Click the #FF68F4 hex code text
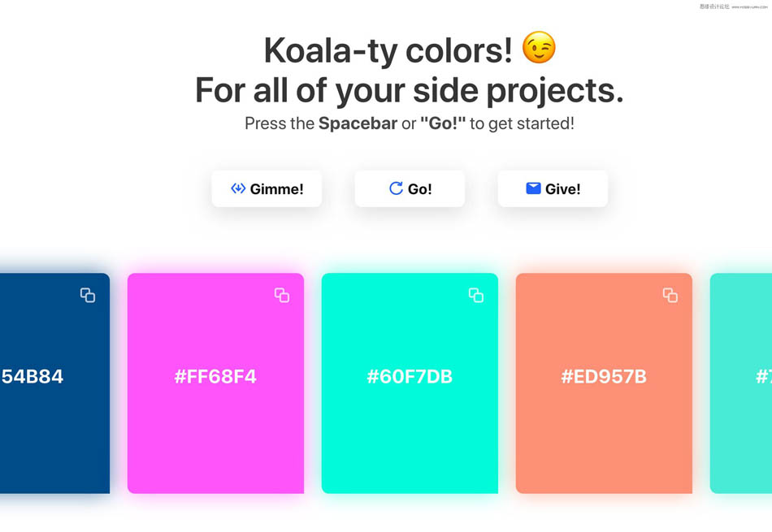 tap(215, 377)
